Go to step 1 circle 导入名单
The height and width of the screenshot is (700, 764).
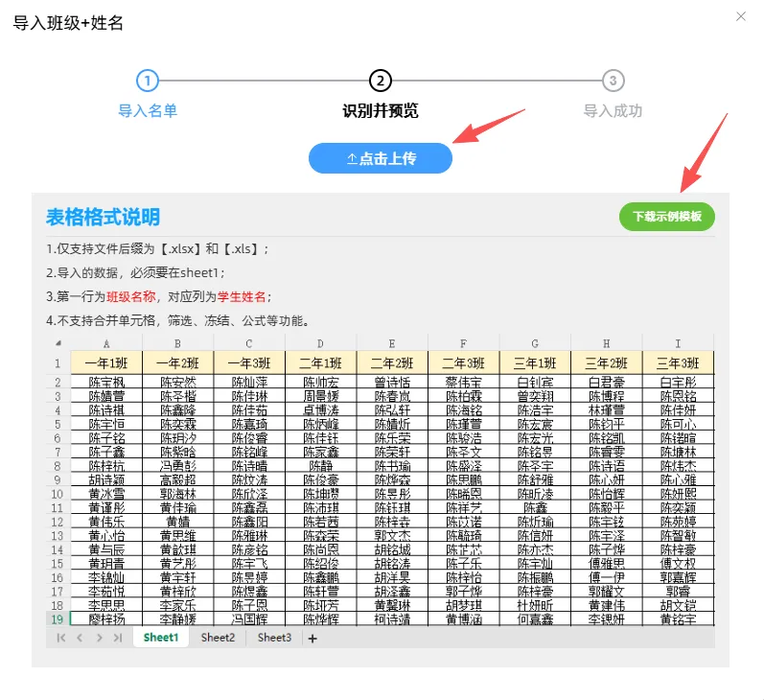[x=148, y=81]
